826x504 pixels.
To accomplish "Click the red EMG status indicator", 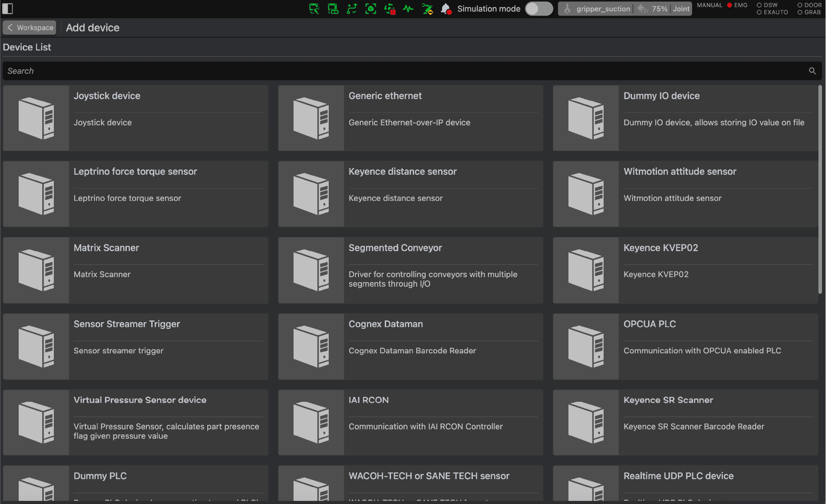I will pyautogui.click(x=737, y=5).
